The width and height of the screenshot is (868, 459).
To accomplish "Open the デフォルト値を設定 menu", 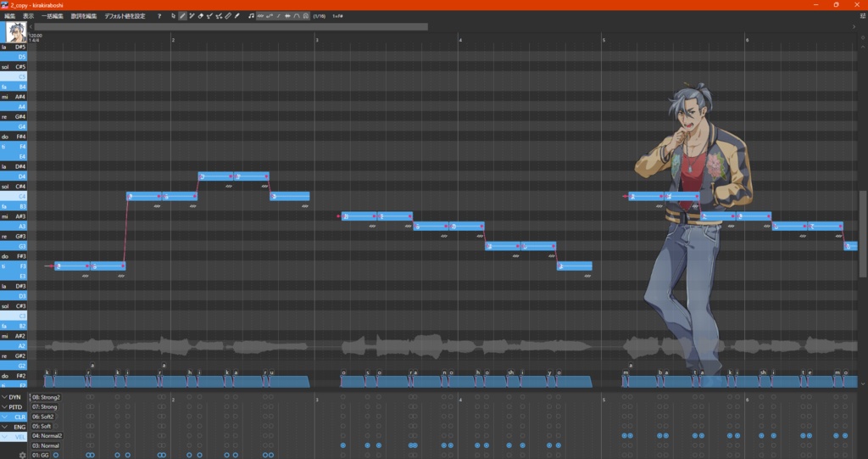I will [125, 16].
